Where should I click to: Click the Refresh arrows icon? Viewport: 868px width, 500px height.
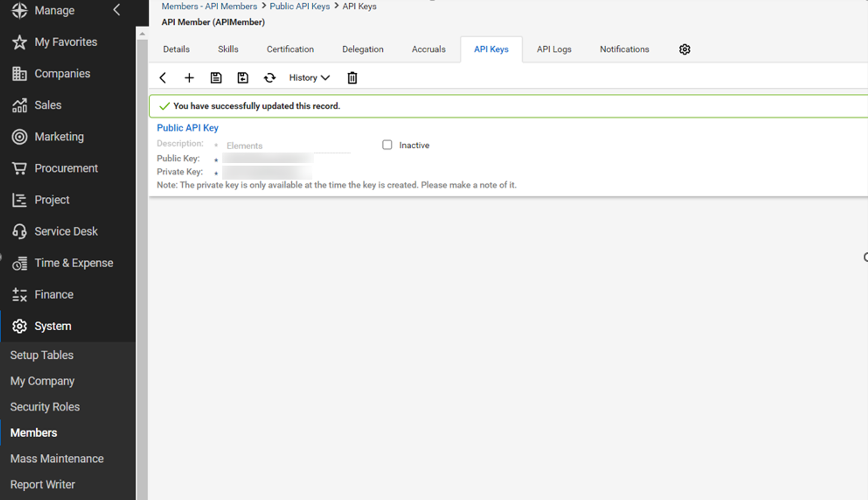270,78
